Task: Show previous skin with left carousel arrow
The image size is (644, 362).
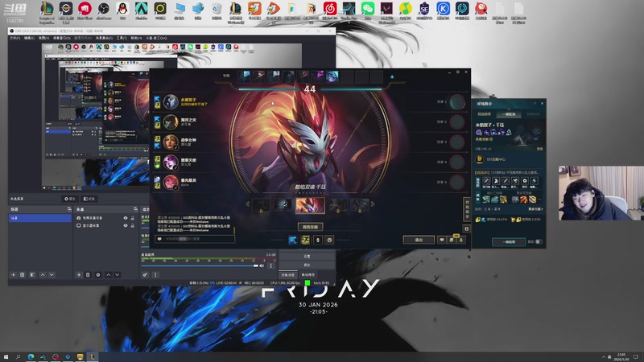Action: point(247,204)
